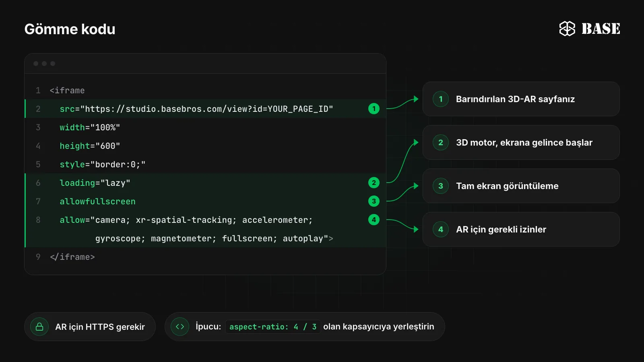
Task: Open the 3D motor, ekrana gelince başlar card
Action: point(521,142)
